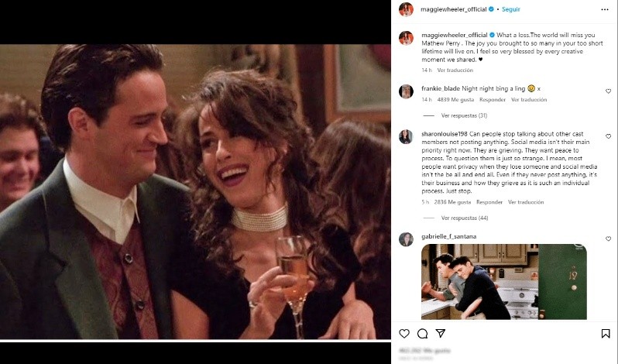Click the main post photo
Viewport: 618px width, 364px height.
tap(195, 192)
